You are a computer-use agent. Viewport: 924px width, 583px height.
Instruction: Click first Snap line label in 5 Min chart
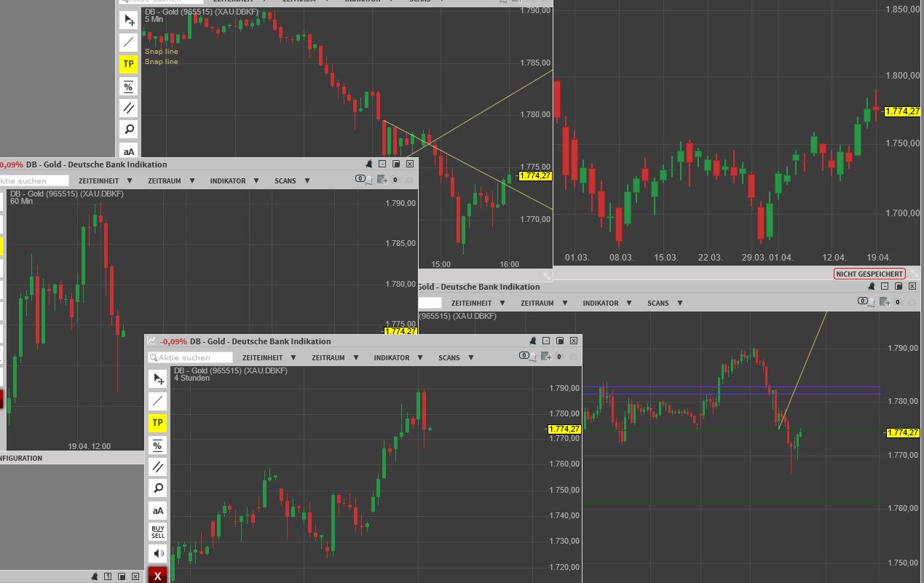click(161, 52)
